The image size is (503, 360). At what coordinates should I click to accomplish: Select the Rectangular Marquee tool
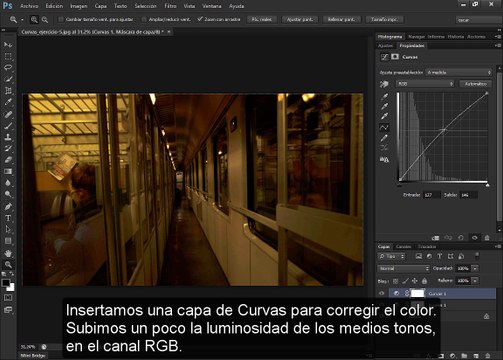[8, 56]
